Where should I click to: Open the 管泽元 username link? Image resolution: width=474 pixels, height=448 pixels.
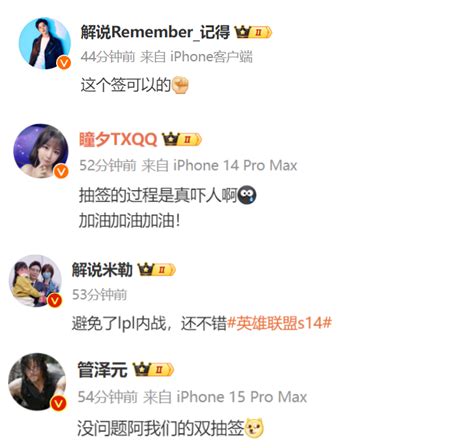pos(102,370)
